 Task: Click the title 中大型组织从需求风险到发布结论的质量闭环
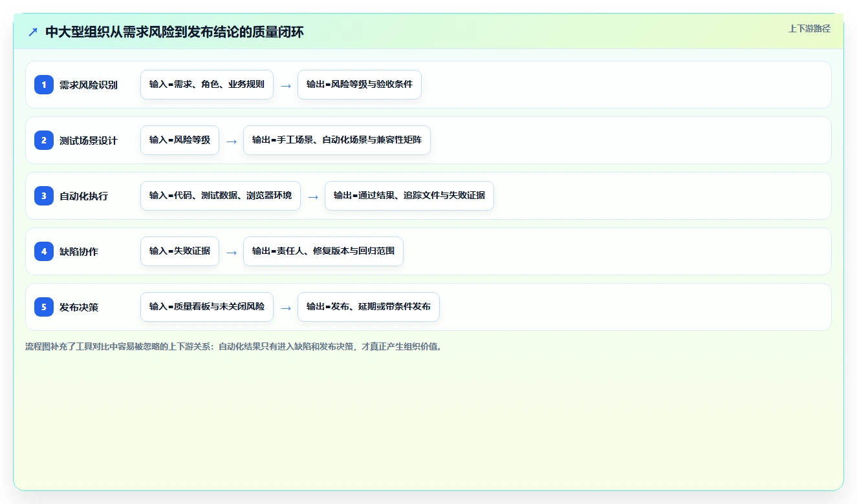pyautogui.click(x=175, y=32)
